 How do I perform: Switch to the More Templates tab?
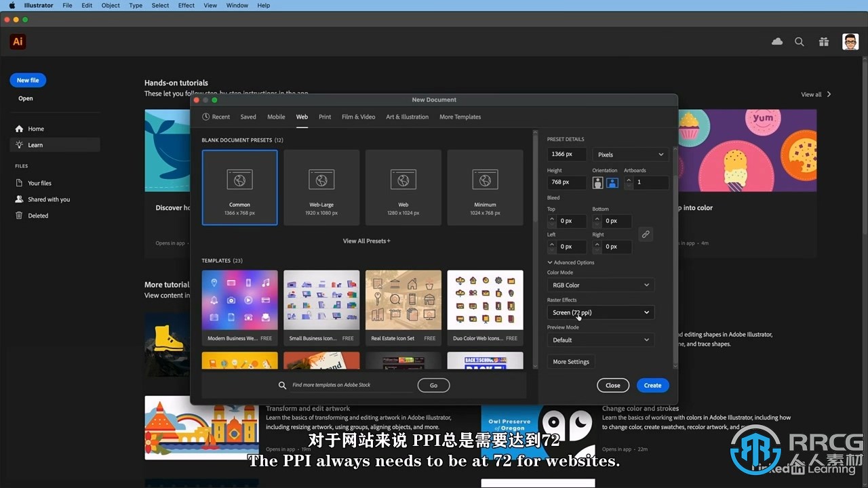click(x=460, y=117)
